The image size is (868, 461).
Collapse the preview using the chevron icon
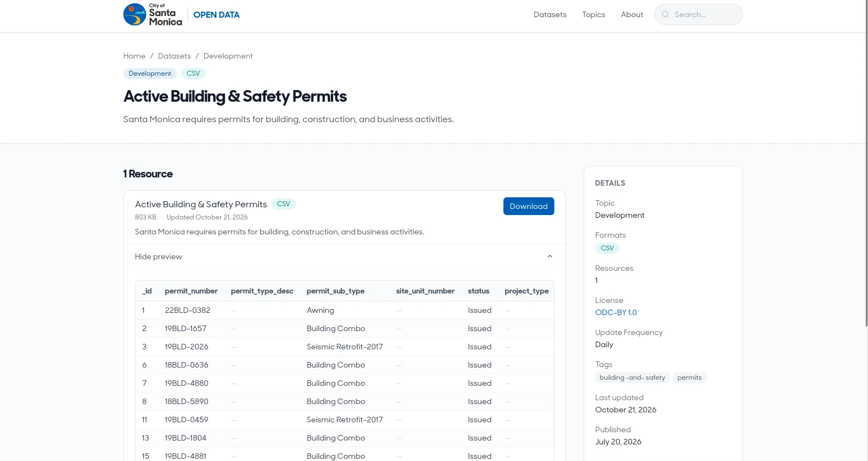coord(550,256)
